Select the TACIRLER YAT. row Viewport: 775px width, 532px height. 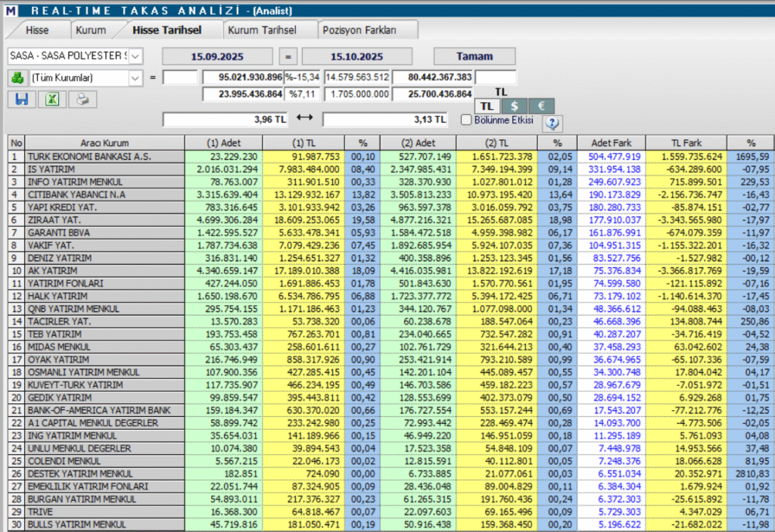click(391, 322)
